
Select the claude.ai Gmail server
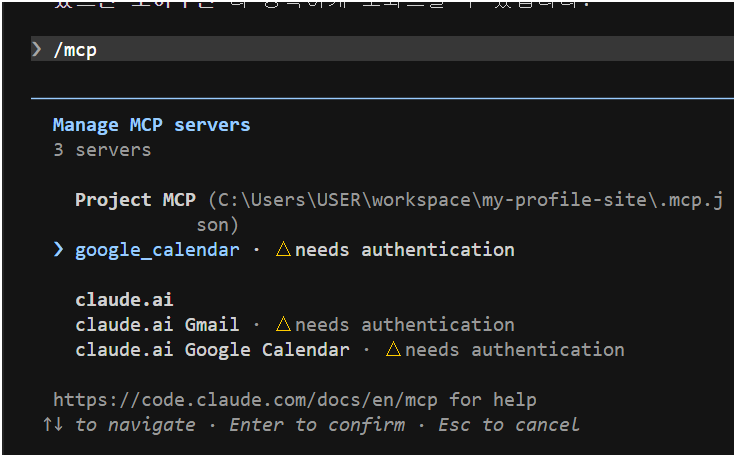(x=157, y=325)
